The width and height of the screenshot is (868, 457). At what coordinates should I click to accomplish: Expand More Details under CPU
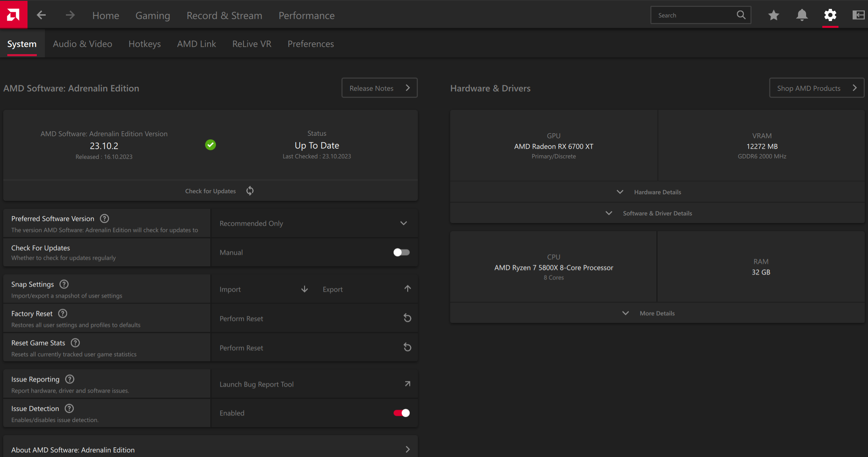[x=657, y=313]
